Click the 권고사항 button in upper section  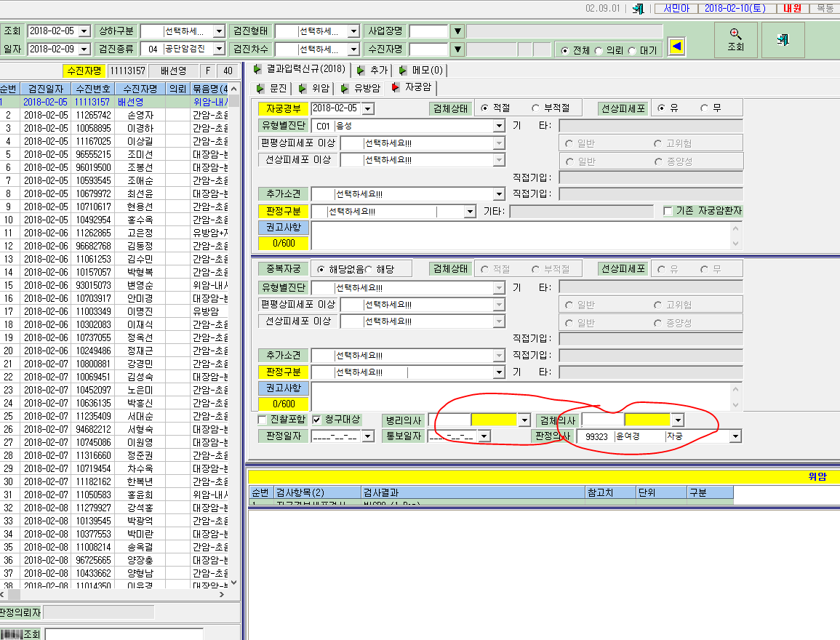[284, 227]
